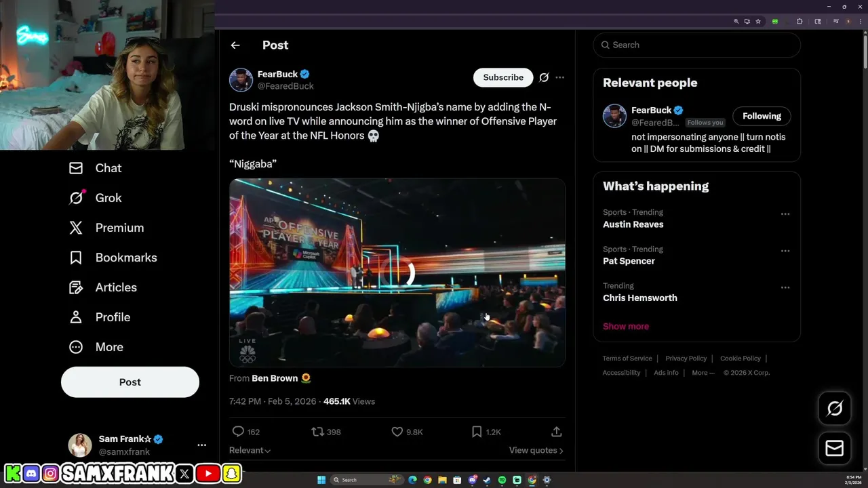Screen dimensions: 868x488
Task: Like the post with heart icon 9.8K
Action: coord(397,432)
